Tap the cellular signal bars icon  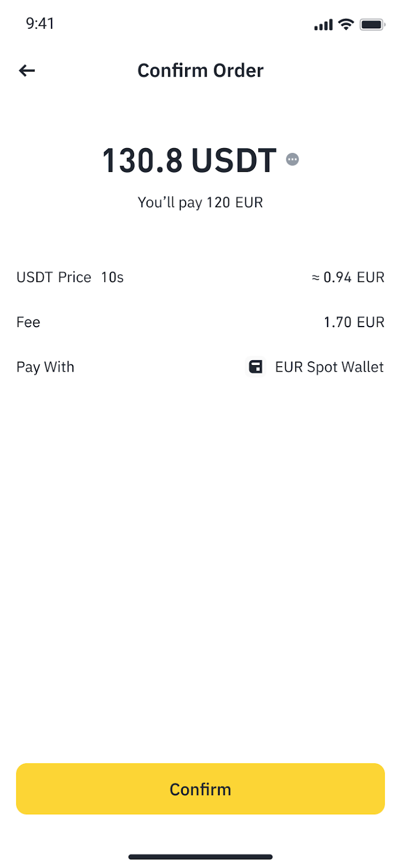click(323, 25)
